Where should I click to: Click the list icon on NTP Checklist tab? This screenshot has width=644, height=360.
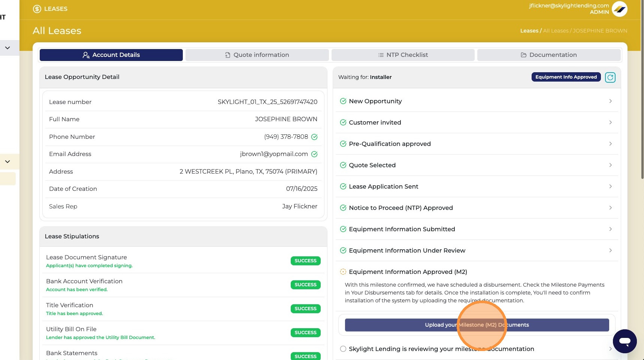click(x=381, y=55)
